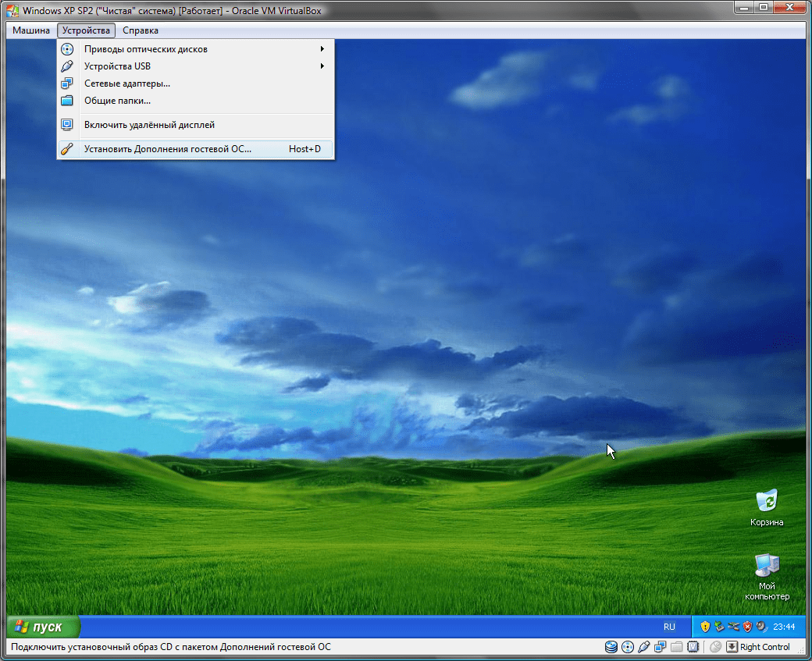Viewport: 812px width, 661px height.
Task: Open the Справка menu
Action: click(141, 30)
